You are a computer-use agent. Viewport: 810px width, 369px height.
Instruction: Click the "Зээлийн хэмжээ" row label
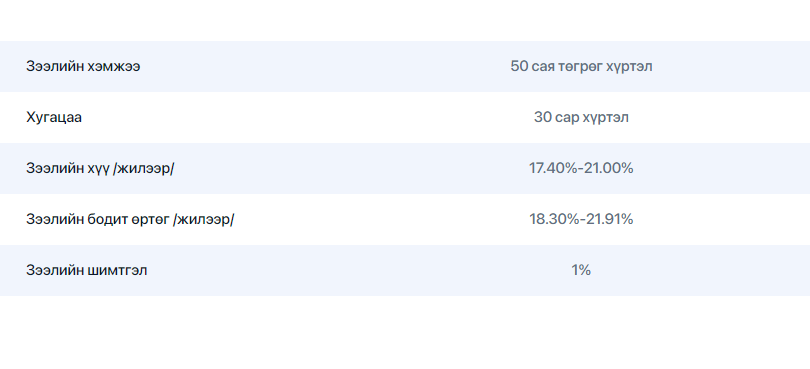(x=83, y=67)
